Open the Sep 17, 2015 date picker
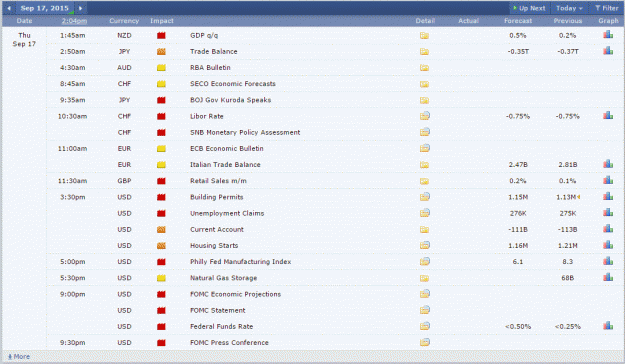This screenshot has height=364, width=625. coord(45,8)
